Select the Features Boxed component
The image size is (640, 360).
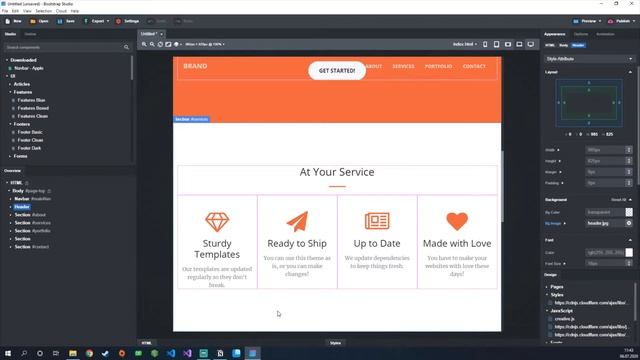33,108
